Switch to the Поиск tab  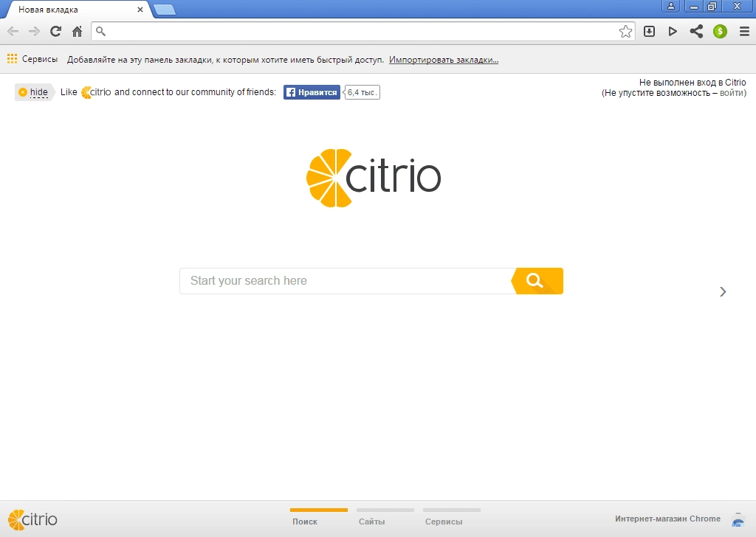pos(318,518)
